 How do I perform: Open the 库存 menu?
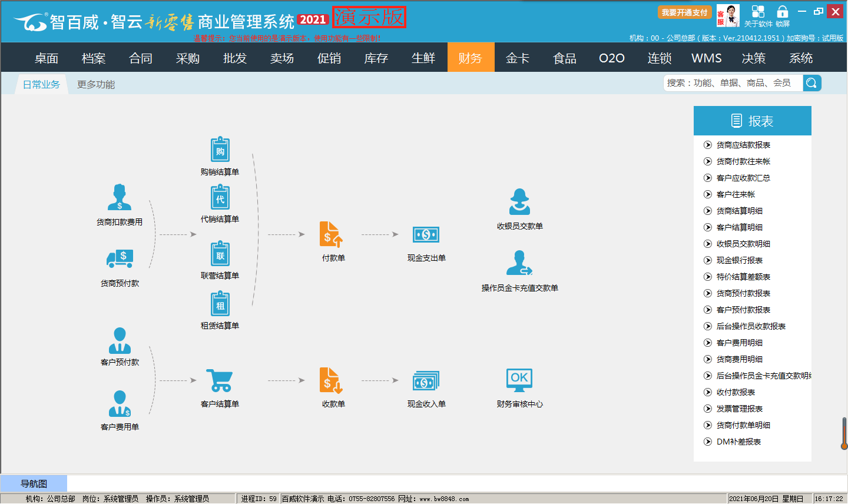376,58
